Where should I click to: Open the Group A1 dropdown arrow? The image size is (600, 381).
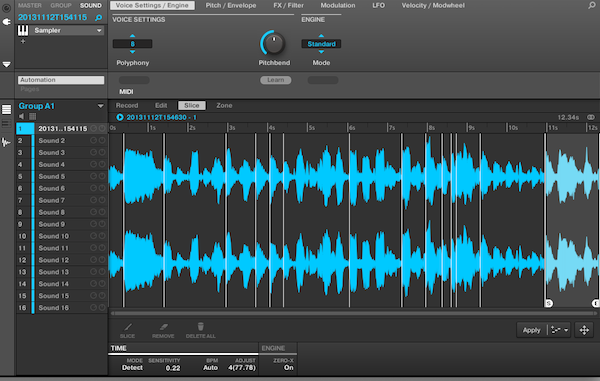point(100,106)
